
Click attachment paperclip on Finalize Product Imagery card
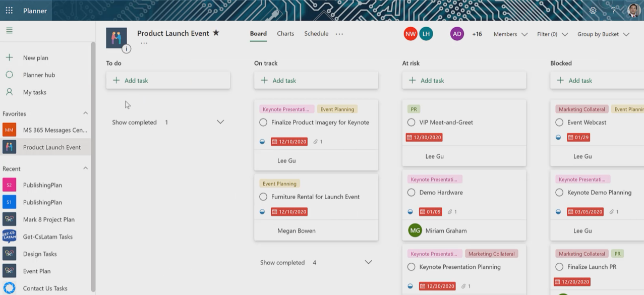[316, 142]
